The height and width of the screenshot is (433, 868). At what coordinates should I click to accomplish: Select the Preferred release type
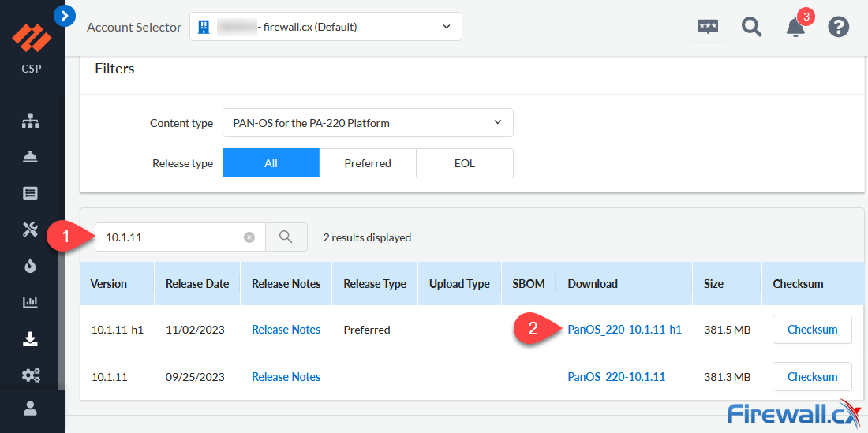368,163
